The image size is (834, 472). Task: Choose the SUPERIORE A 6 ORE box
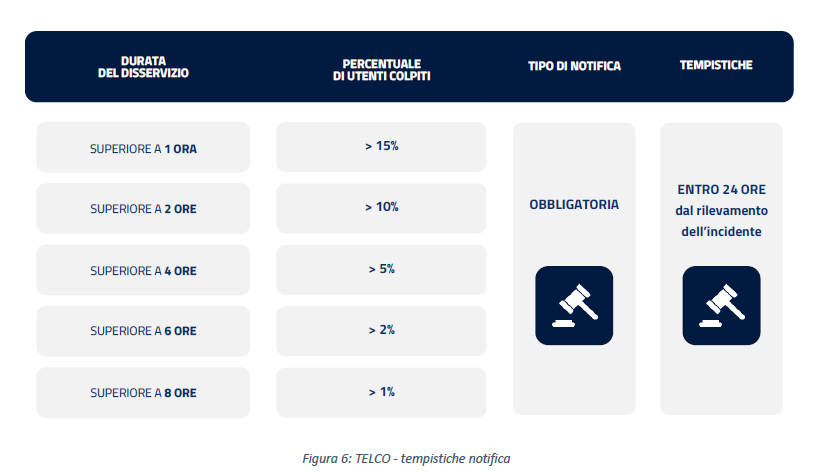(x=143, y=331)
